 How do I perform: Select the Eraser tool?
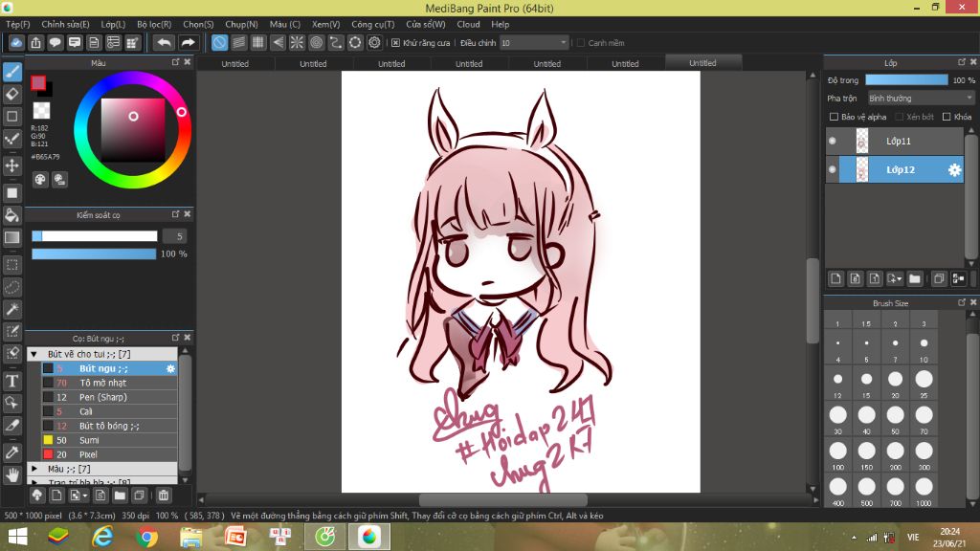11,95
